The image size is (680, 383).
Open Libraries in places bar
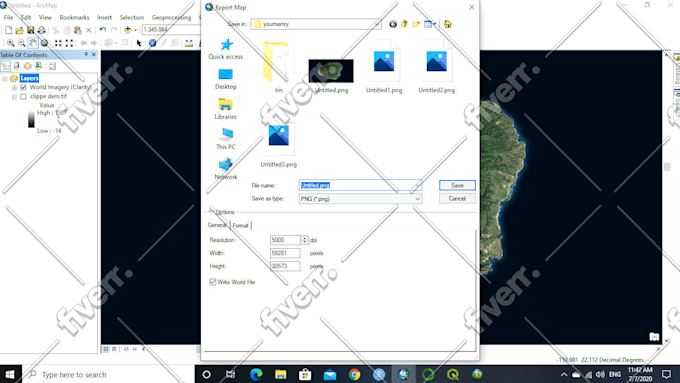[226, 109]
